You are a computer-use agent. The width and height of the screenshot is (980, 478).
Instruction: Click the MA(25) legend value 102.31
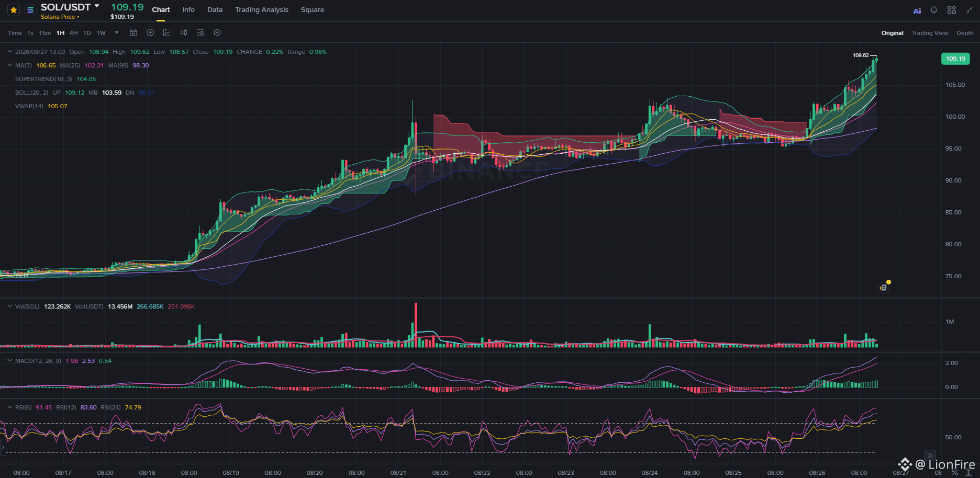(94, 65)
